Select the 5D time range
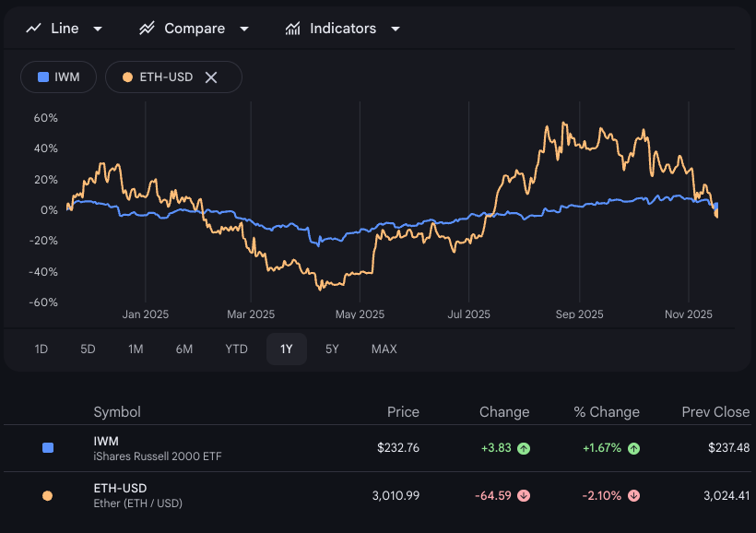This screenshot has height=533, width=756. (x=88, y=349)
